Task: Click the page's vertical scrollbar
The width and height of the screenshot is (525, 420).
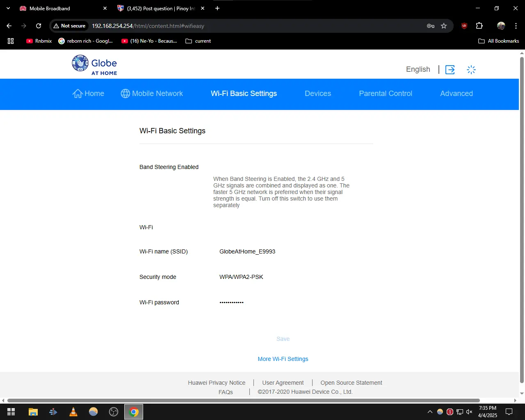Action: click(x=522, y=219)
